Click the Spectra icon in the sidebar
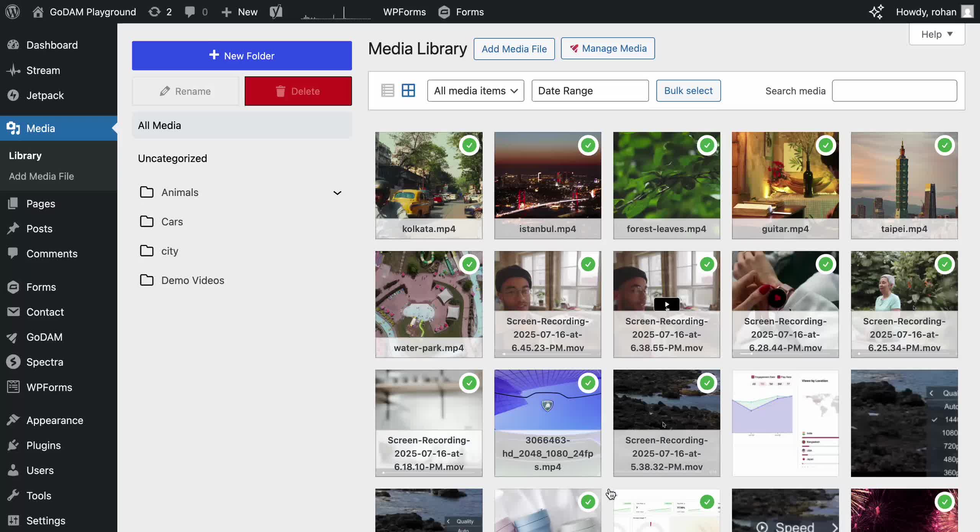This screenshot has width=980, height=532. point(13,362)
